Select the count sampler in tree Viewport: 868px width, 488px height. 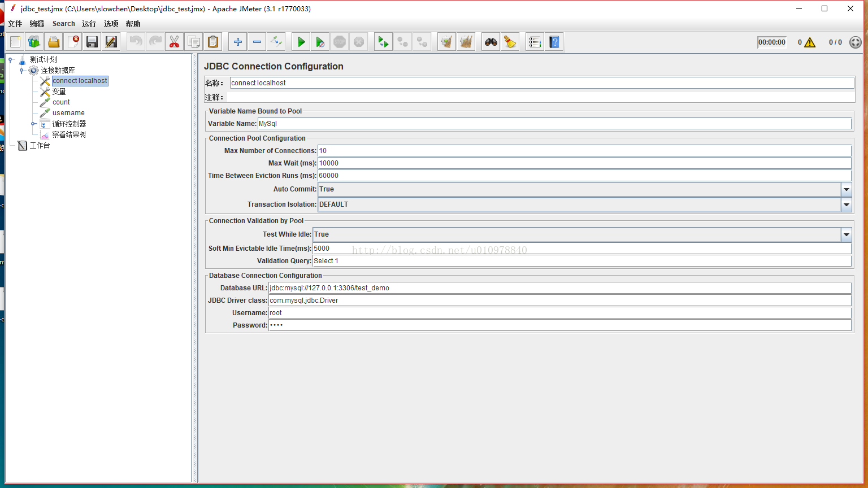pos(61,102)
